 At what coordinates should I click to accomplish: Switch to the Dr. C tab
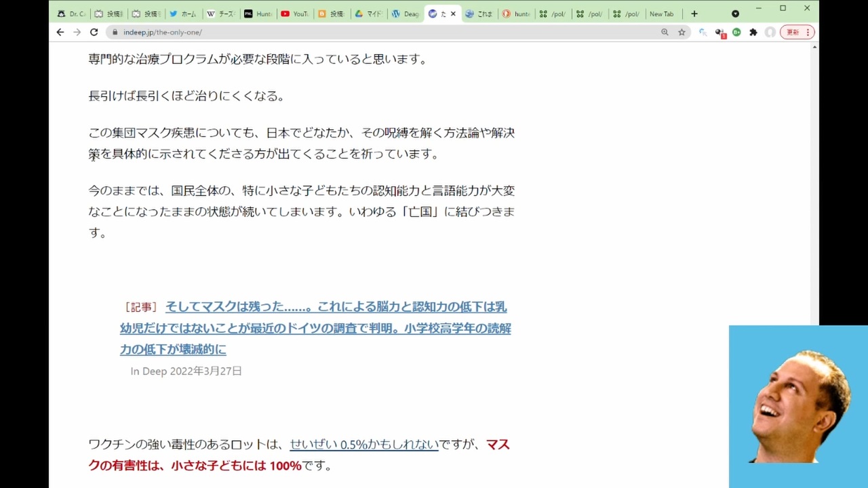(71, 14)
